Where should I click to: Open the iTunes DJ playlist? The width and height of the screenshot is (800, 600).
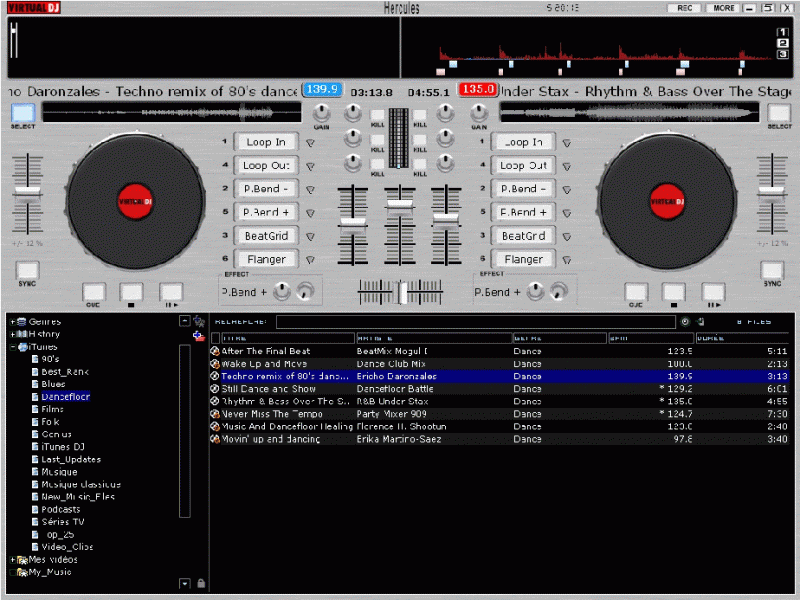63,447
